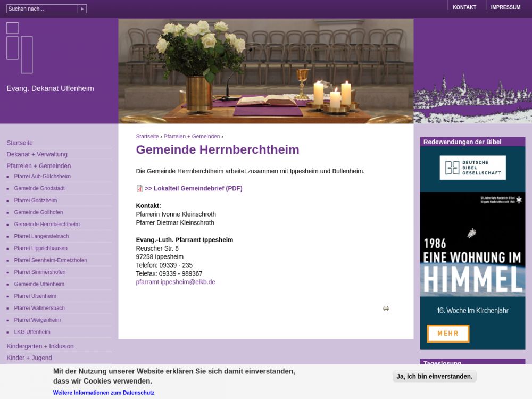Select Gemeinde Uffenheim in the sidebar
The height and width of the screenshot is (399, 532).
[x=39, y=284]
